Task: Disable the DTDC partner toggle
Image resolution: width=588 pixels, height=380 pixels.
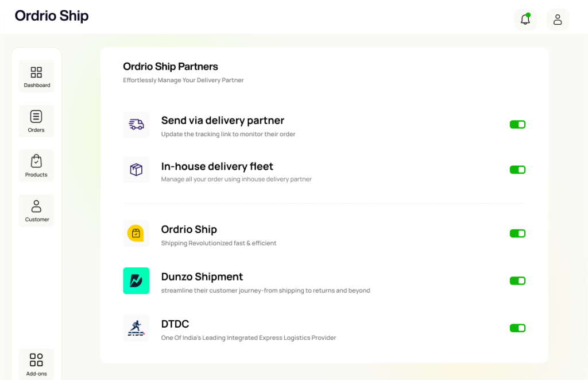Action: click(517, 328)
